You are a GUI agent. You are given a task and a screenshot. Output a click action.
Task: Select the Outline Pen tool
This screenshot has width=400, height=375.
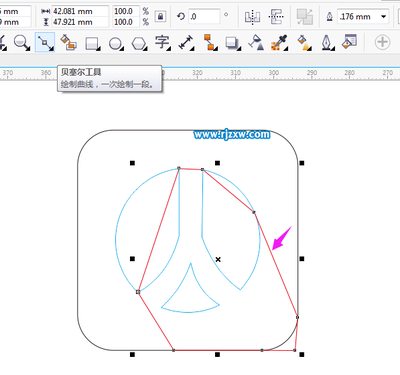(x=327, y=43)
